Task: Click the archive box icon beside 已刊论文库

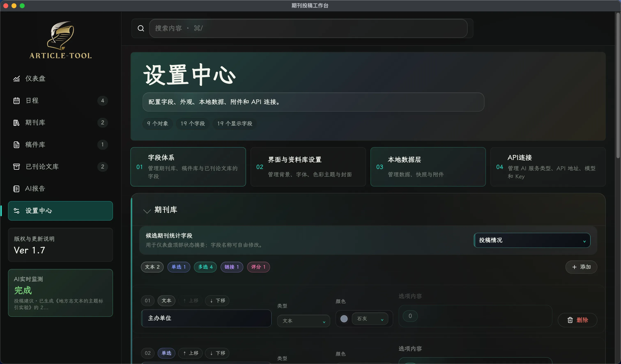Action: [16, 167]
